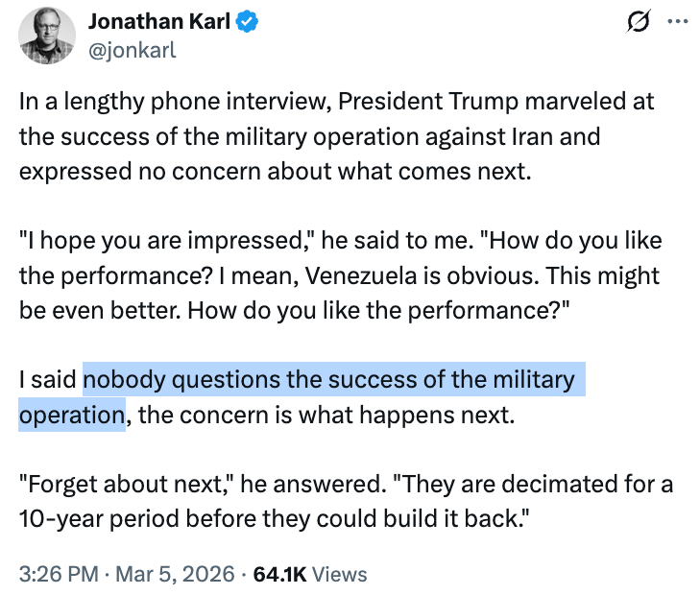Click the word Views in the footer
Screen dimensions: 700x595
click(x=340, y=574)
